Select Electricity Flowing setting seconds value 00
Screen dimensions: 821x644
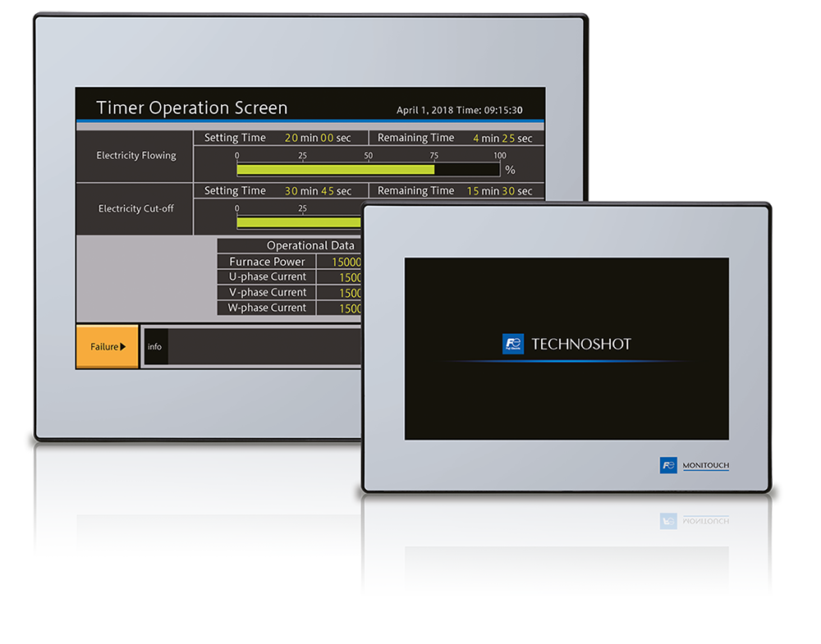[327, 138]
